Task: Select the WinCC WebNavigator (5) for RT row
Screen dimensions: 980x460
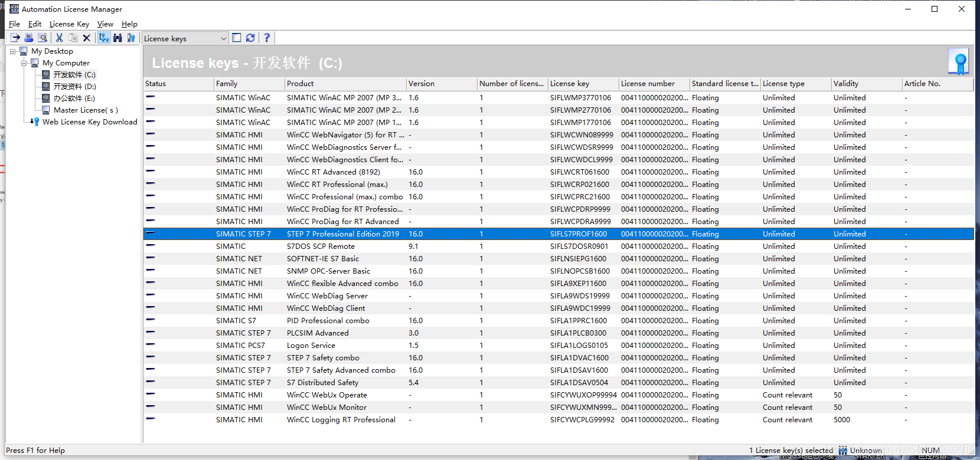Action: [x=558, y=135]
